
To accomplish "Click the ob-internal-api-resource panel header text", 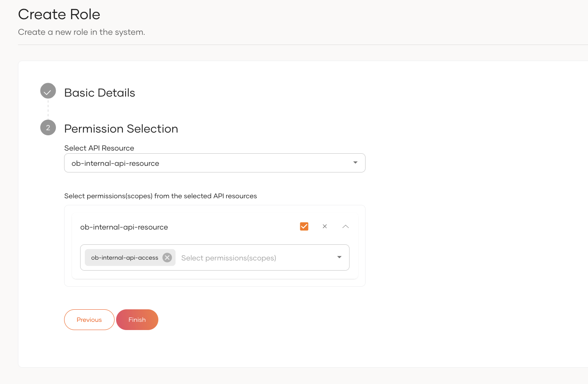I will (x=124, y=227).
